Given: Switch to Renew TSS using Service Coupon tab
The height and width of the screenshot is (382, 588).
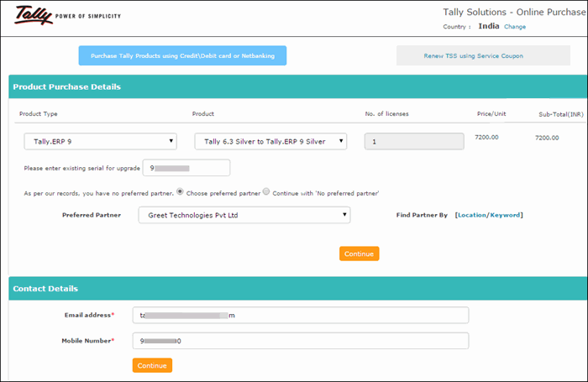Looking at the screenshot, I should click(483, 55).
